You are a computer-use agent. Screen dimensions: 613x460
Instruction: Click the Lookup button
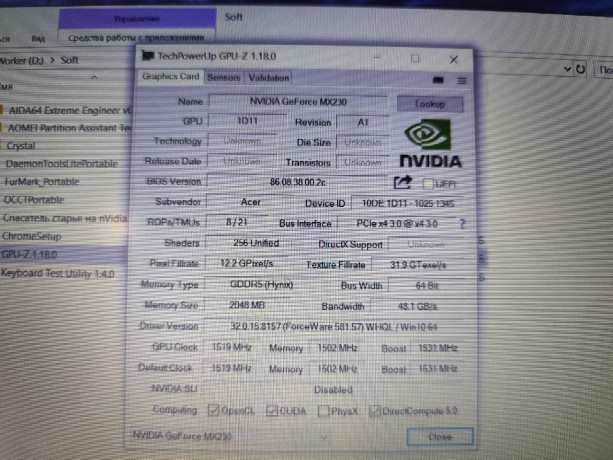430,104
